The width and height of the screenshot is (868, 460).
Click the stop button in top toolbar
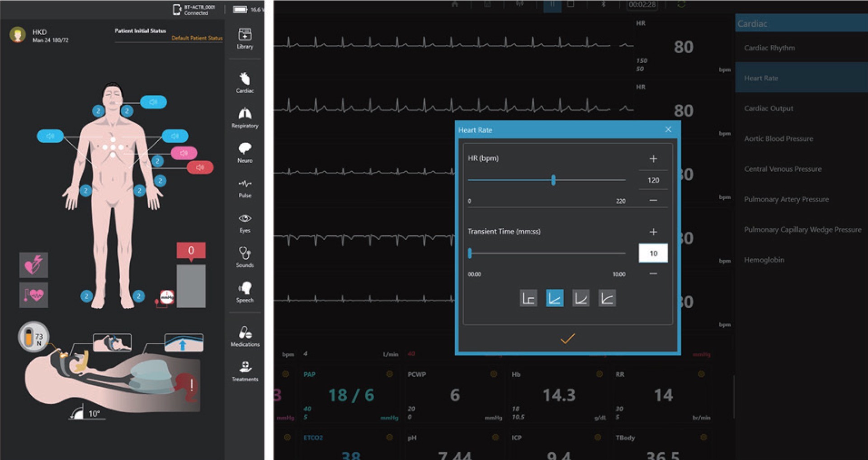[571, 4]
